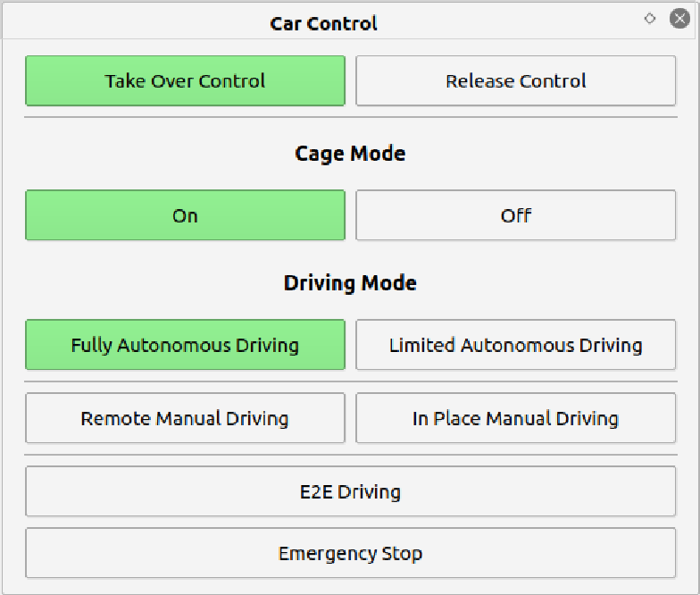The image size is (700, 595).
Task: Switch to Remote Manual Driving
Action: click(186, 418)
